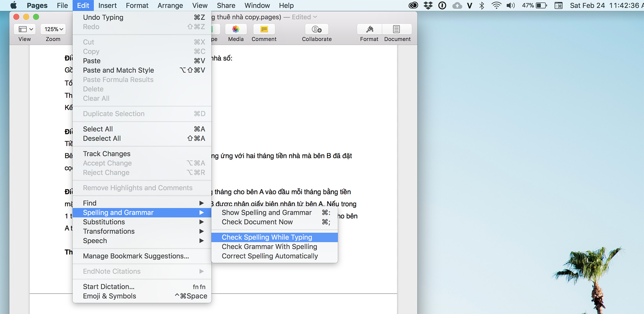
Task: Add a Comment using the toolbar icon
Action: point(264,30)
